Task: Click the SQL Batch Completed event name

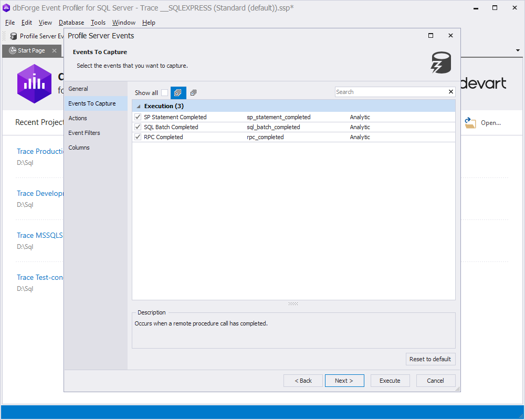Action: [x=171, y=127]
